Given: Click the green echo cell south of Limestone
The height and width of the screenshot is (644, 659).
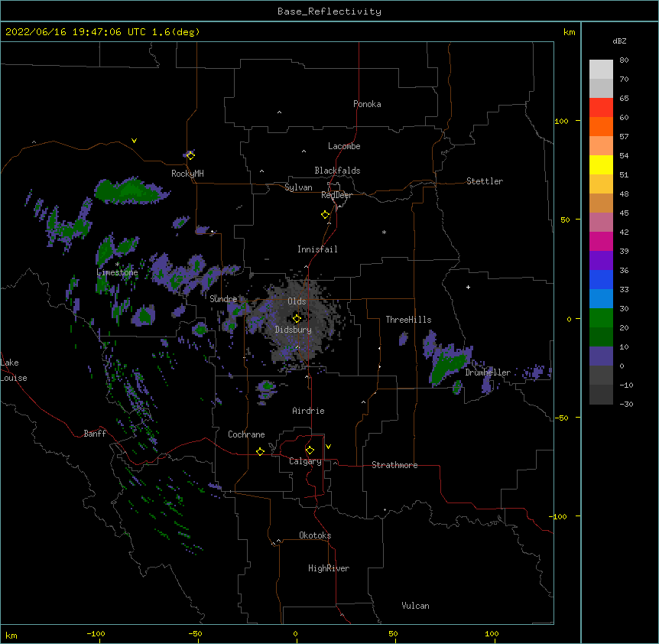Looking at the screenshot, I should click(144, 315).
